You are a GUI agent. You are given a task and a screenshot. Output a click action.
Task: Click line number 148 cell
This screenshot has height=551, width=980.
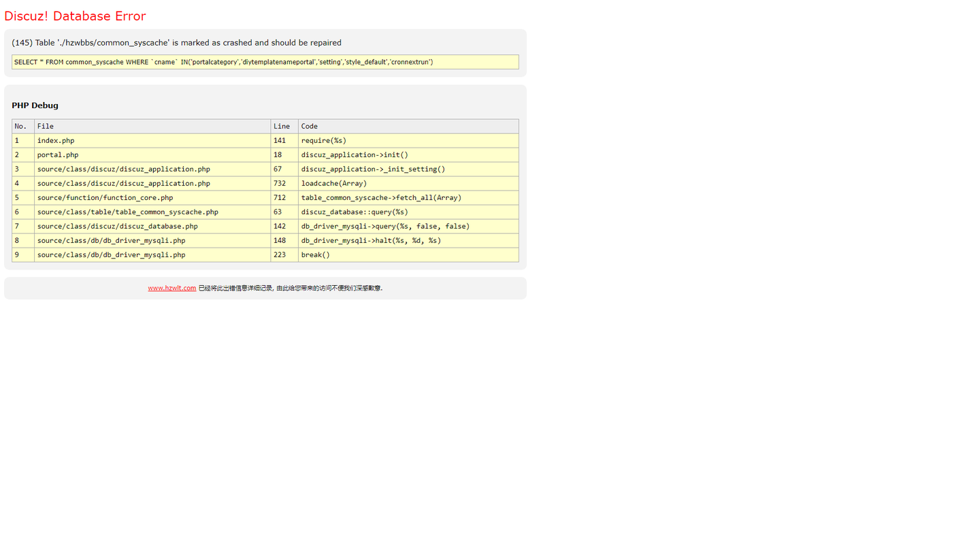[284, 241]
